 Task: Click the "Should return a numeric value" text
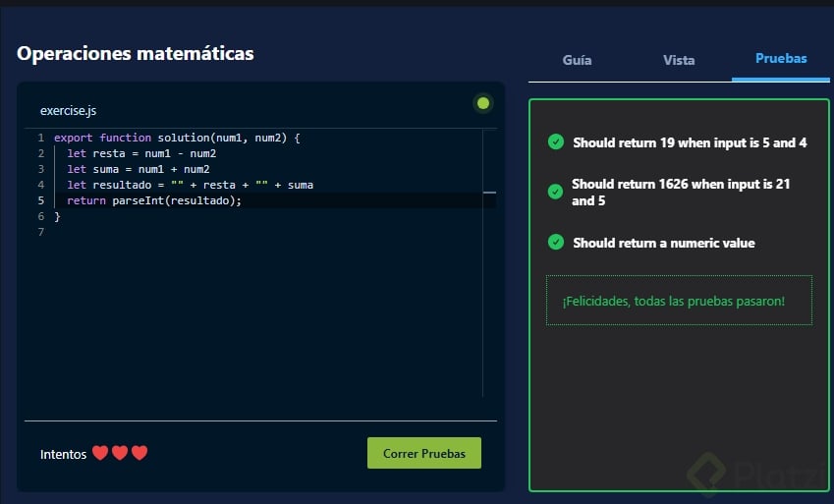pos(664,243)
